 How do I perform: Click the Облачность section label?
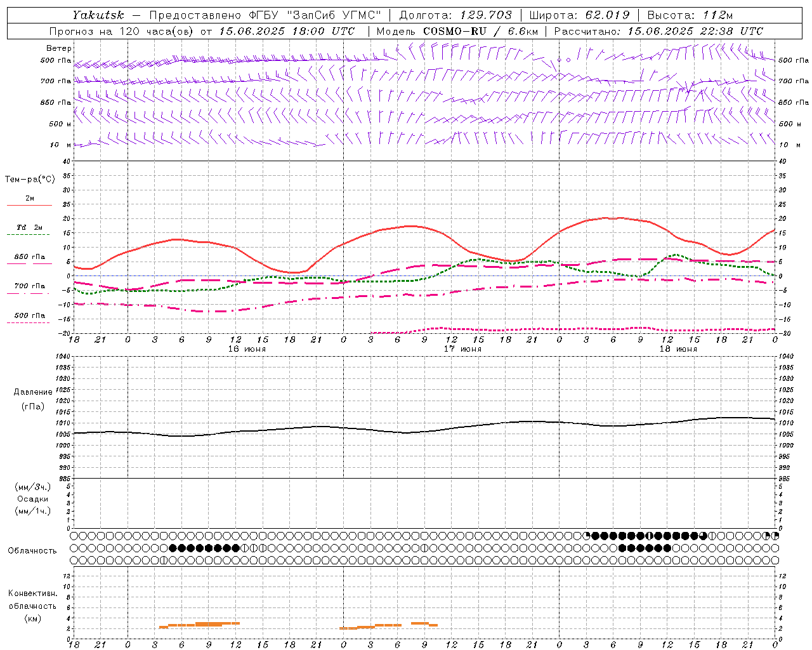pyautogui.click(x=32, y=551)
